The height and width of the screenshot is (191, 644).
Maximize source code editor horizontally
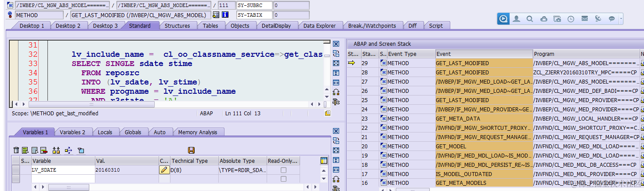(336, 83)
